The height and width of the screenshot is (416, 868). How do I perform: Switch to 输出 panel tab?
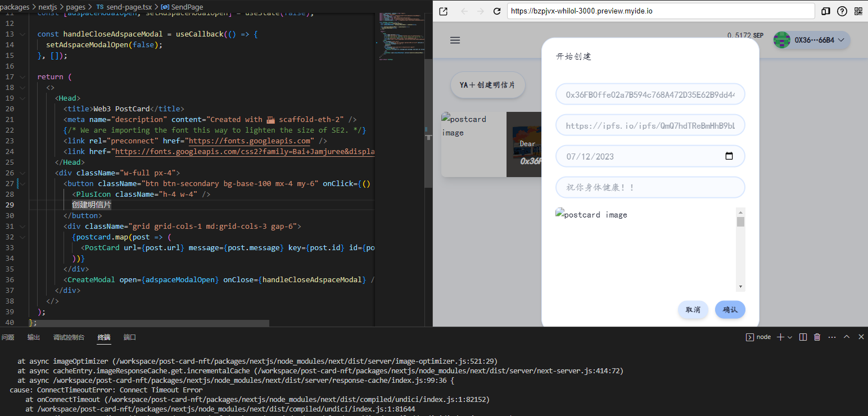click(34, 337)
